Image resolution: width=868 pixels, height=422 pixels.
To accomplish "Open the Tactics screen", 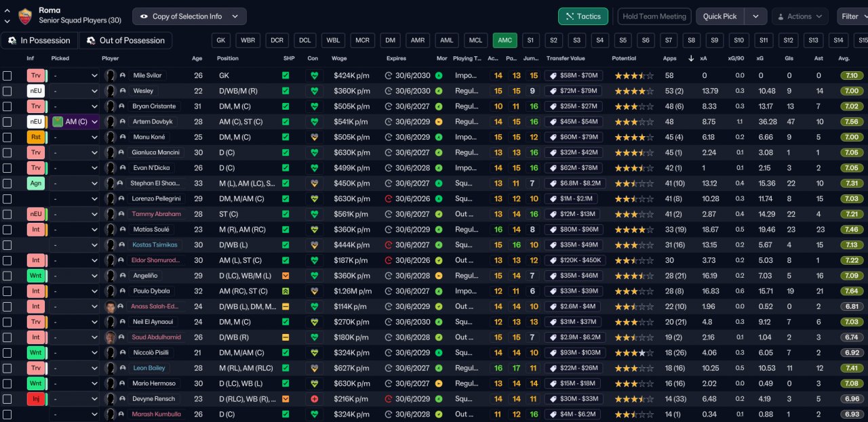I will pyautogui.click(x=583, y=16).
